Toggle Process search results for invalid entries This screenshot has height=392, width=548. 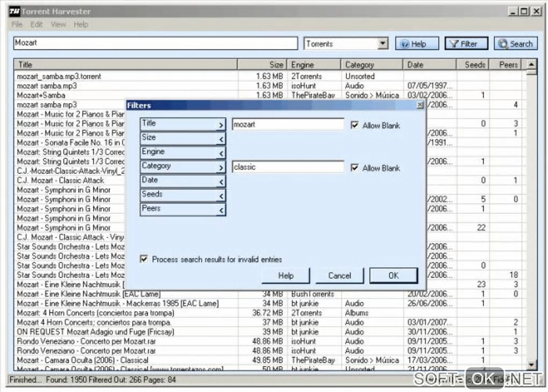point(143,259)
